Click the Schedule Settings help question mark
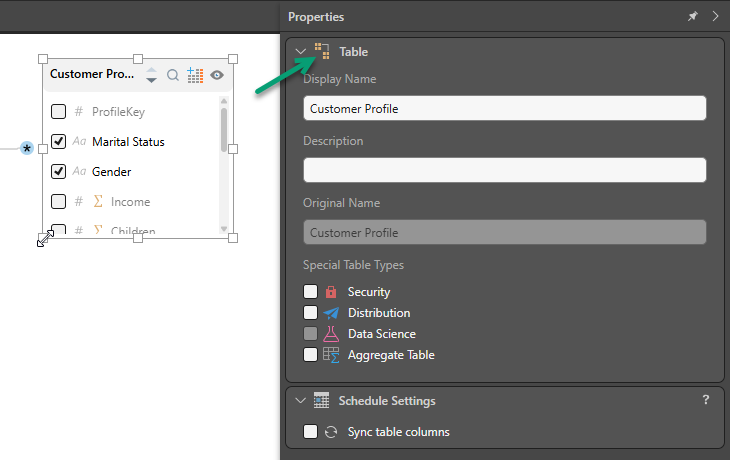Screen dimensions: 730x460 pyautogui.click(x=706, y=400)
